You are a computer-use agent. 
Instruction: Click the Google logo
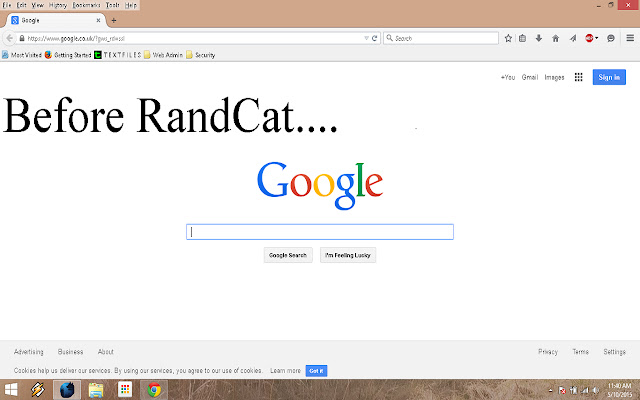click(x=320, y=185)
